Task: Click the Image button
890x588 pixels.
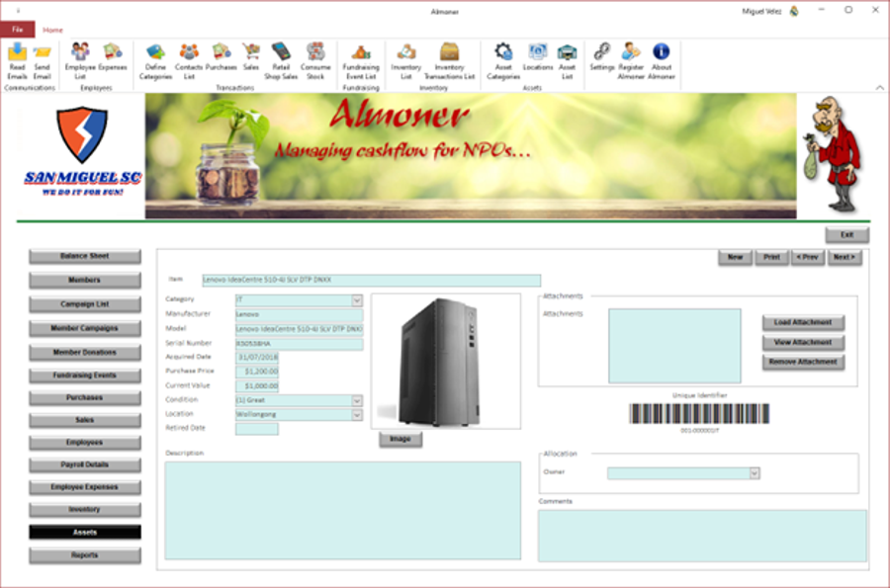Action: (x=400, y=440)
